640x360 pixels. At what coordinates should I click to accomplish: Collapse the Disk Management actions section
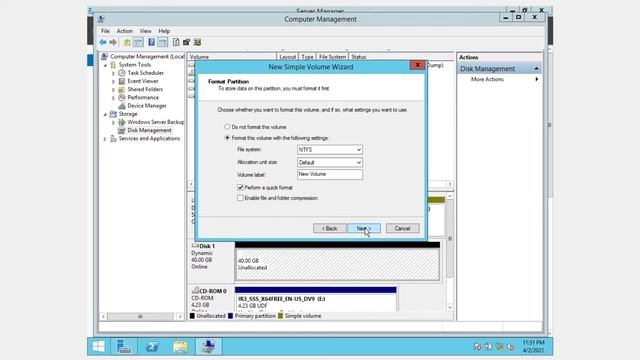point(536,69)
